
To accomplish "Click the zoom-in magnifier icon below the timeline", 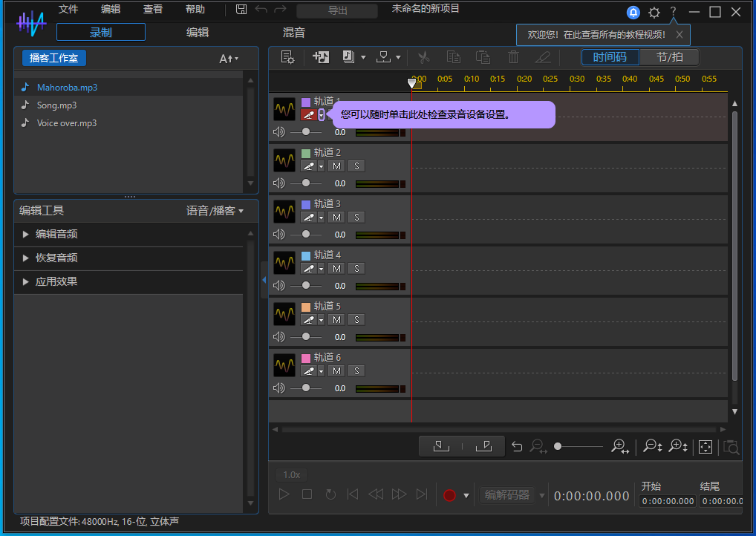I will click(620, 446).
